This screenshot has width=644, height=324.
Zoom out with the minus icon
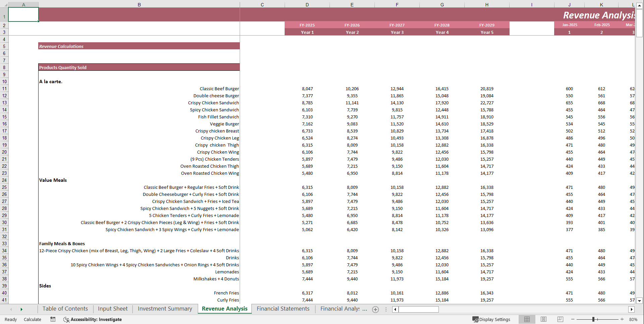click(x=572, y=319)
